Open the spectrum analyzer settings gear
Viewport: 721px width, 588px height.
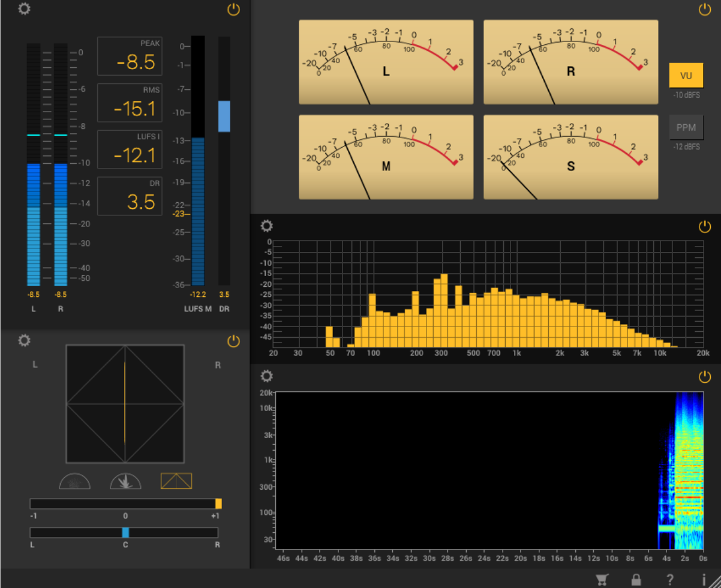click(267, 226)
